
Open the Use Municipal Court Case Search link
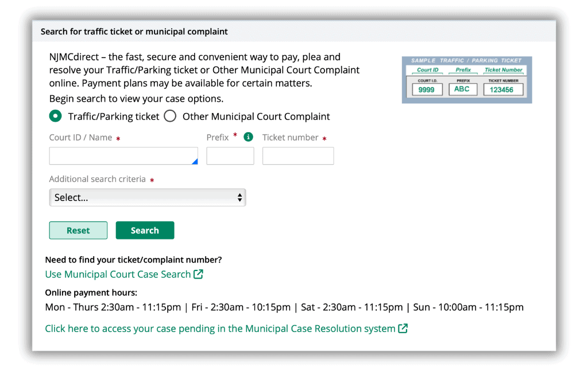coord(118,274)
